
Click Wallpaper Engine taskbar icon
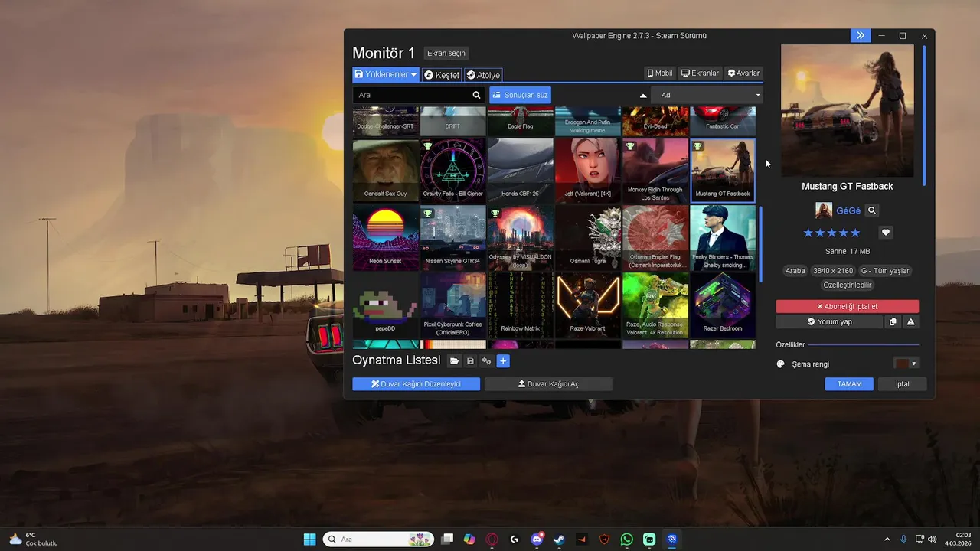[x=671, y=540]
